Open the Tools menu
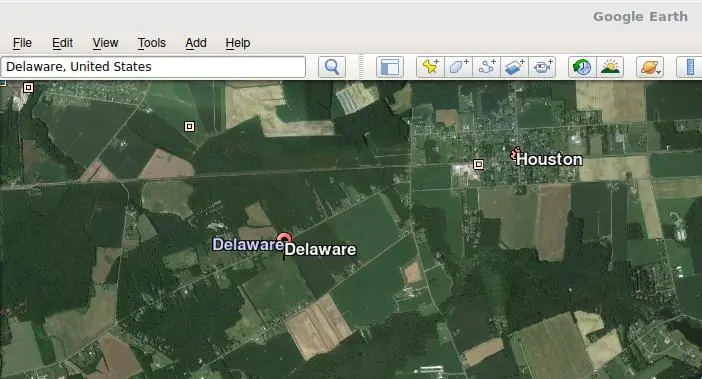This screenshot has width=702, height=379. [x=152, y=43]
